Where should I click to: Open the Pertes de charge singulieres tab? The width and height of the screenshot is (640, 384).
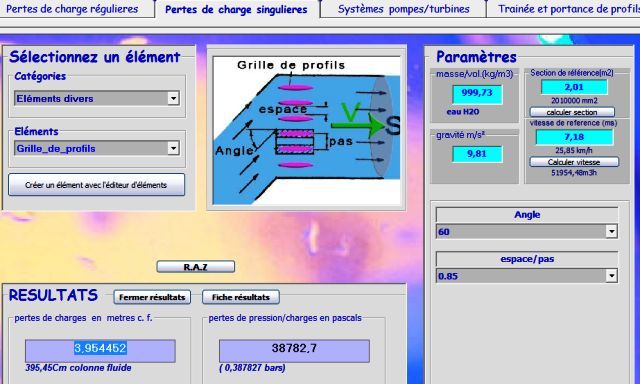click(236, 9)
